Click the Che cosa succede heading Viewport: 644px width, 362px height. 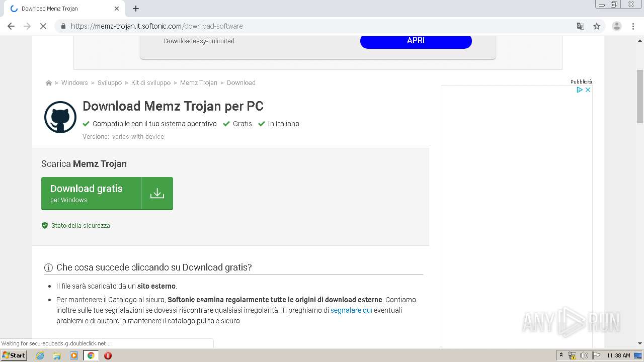[x=154, y=267]
